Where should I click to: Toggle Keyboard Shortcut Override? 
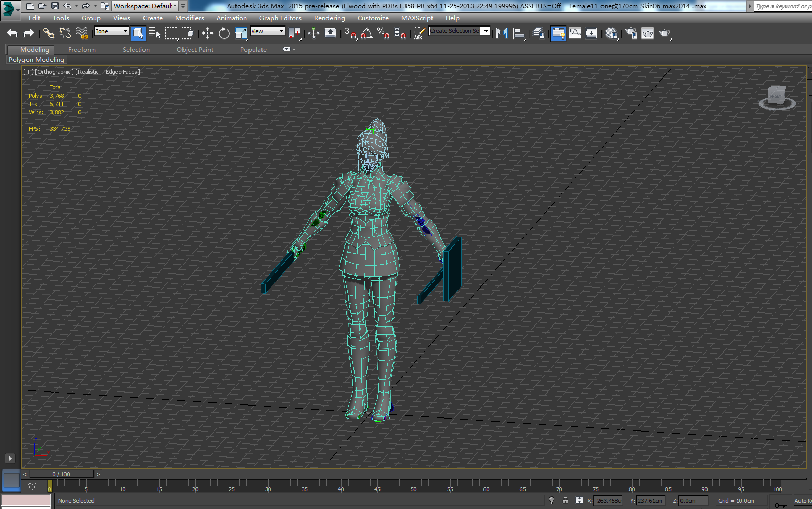point(330,33)
